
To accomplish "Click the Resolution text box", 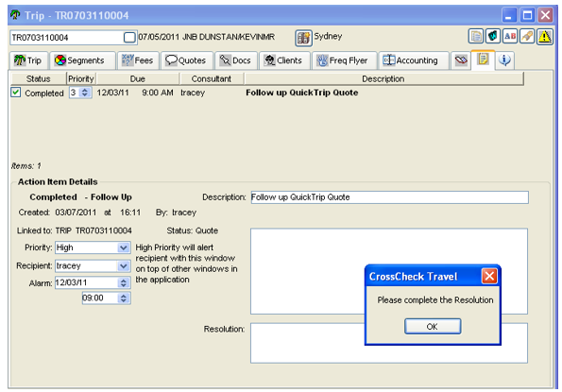I will 388,343.
